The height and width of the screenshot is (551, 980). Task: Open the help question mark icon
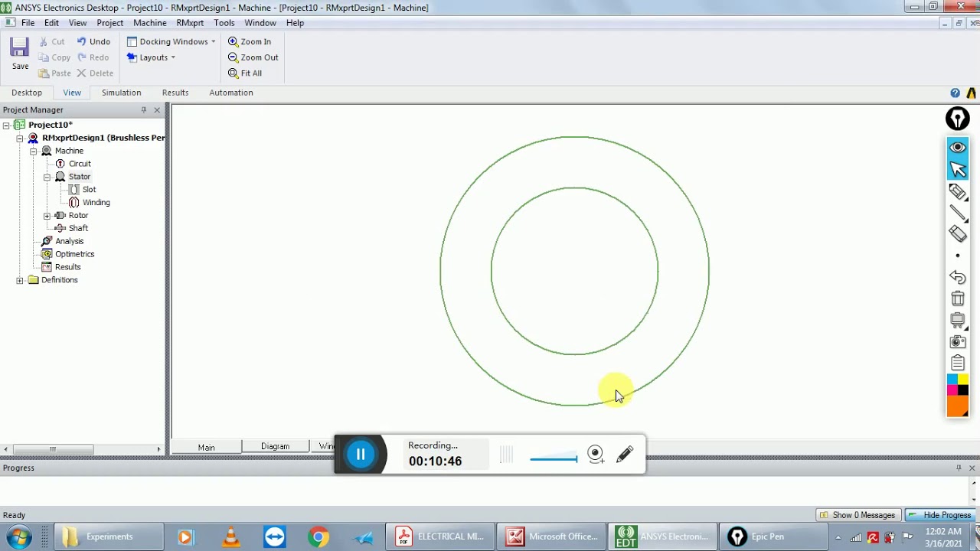[x=955, y=93]
